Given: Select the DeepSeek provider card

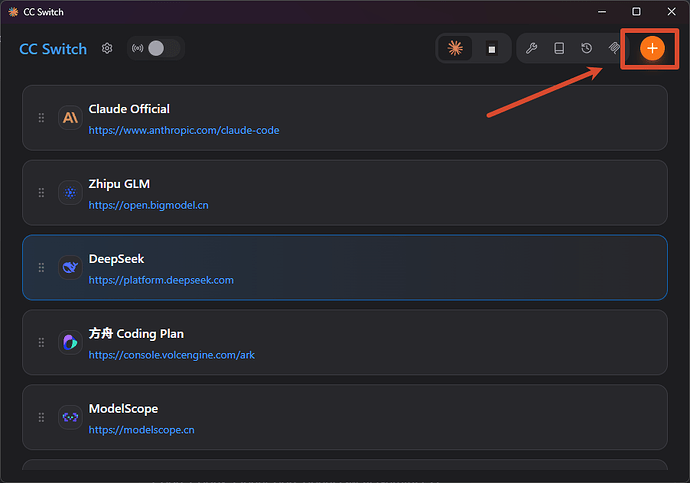Looking at the screenshot, I should pyautogui.click(x=345, y=267).
